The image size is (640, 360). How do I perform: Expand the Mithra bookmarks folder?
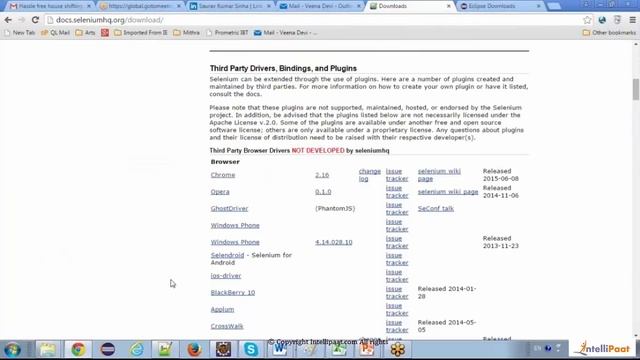[x=187, y=32]
